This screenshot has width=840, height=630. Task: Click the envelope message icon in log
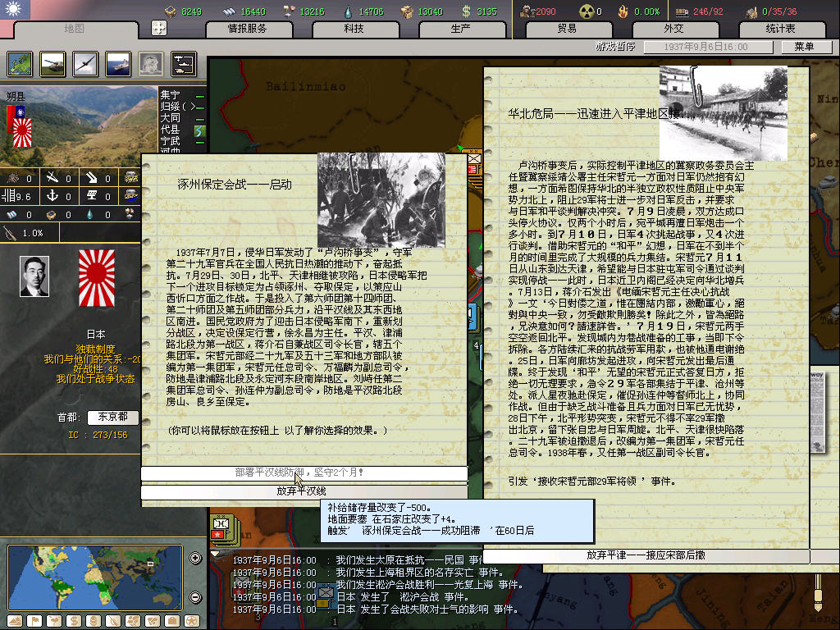(325, 592)
